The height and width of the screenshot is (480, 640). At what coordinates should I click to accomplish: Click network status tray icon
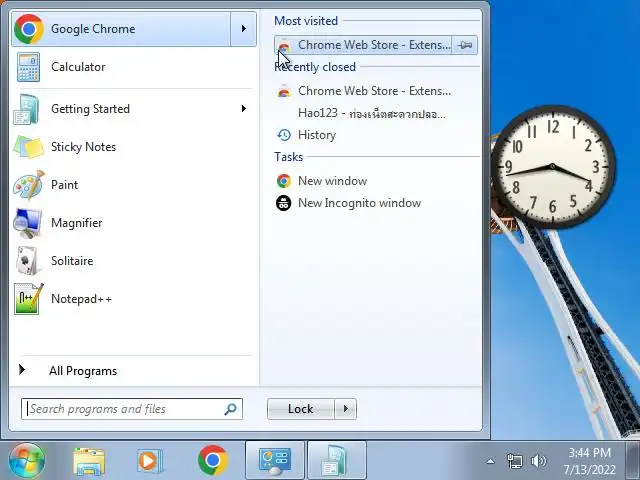click(515, 462)
